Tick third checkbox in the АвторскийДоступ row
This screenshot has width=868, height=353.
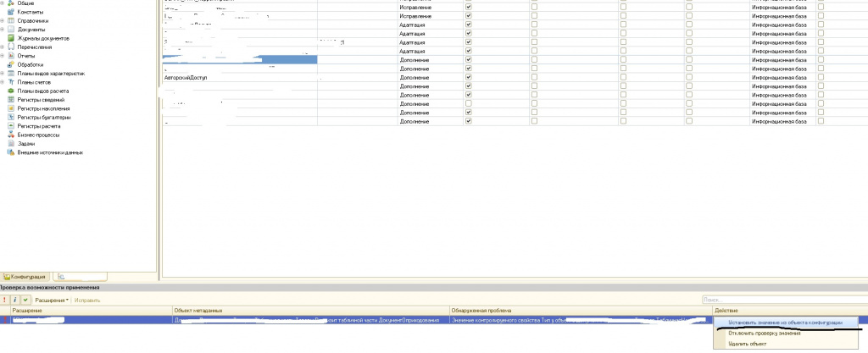pos(623,77)
